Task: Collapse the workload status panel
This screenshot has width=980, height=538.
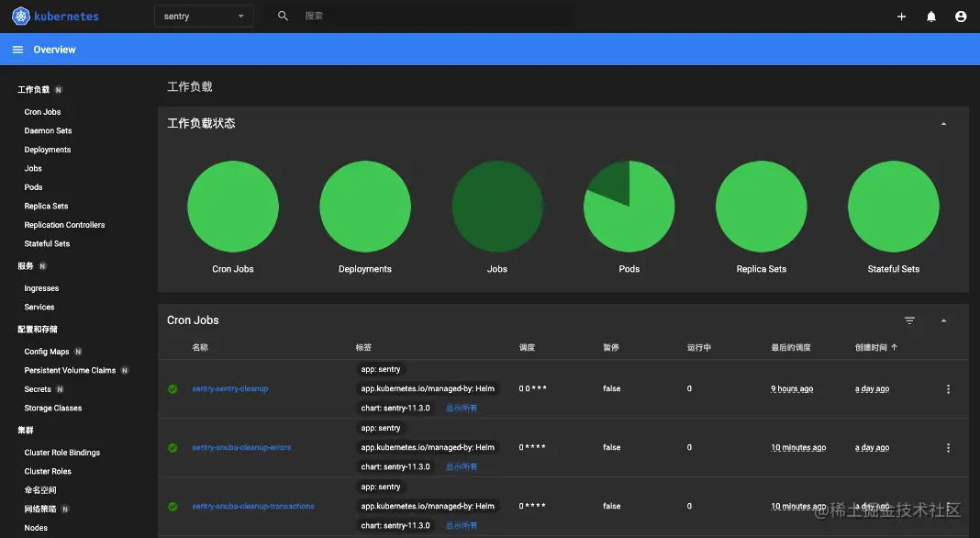Action: (x=943, y=123)
